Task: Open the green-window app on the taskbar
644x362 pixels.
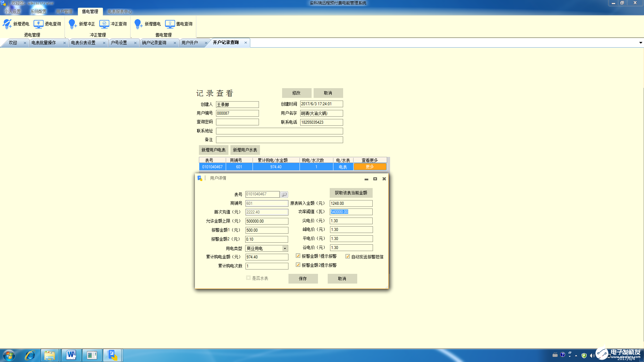Action: click(x=92, y=355)
